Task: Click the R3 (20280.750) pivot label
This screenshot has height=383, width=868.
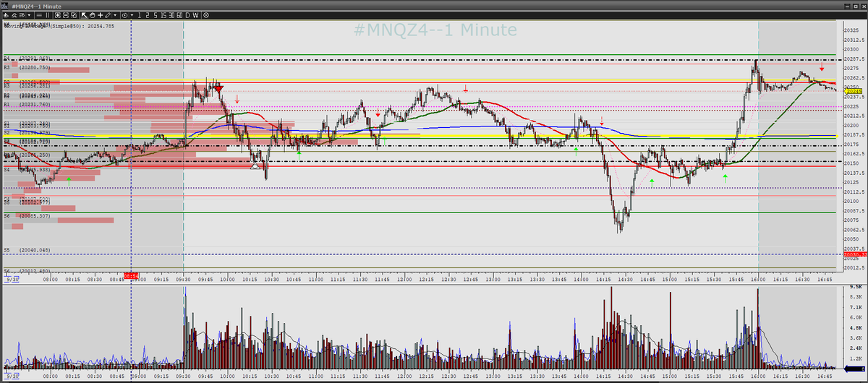Action: click(27, 67)
